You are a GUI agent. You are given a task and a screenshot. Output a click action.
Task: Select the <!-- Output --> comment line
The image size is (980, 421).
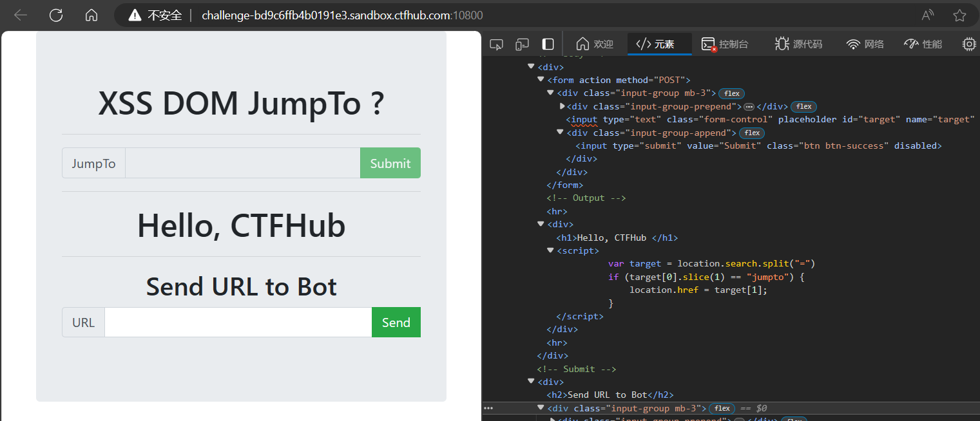[586, 198]
